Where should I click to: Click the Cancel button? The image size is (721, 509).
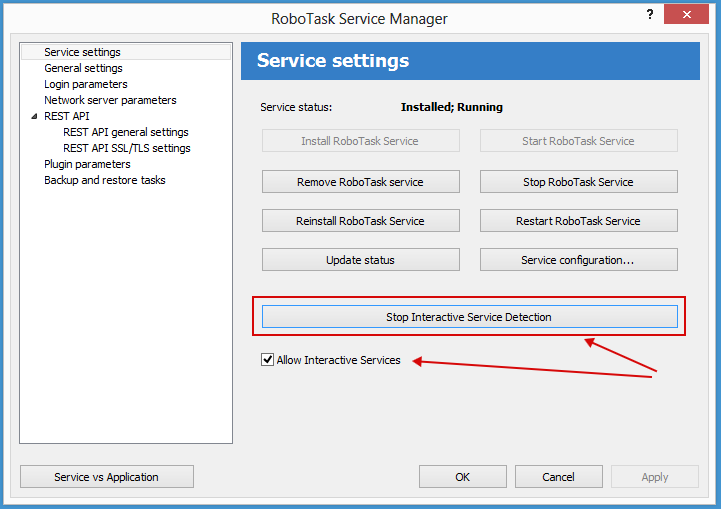click(559, 477)
